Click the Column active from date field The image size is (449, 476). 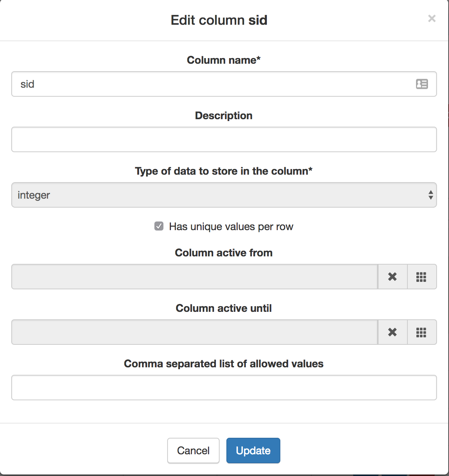point(195,277)
